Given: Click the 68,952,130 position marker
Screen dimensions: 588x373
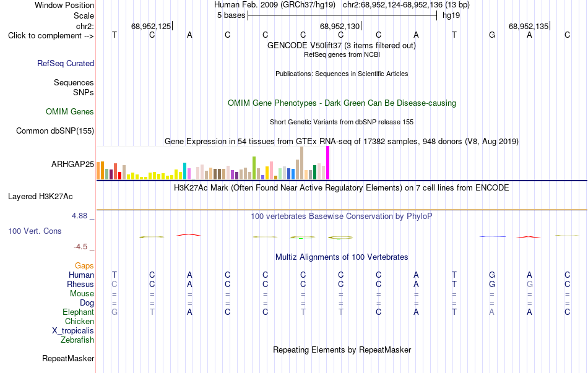Looking at the screenshot, I should [340, 26].
